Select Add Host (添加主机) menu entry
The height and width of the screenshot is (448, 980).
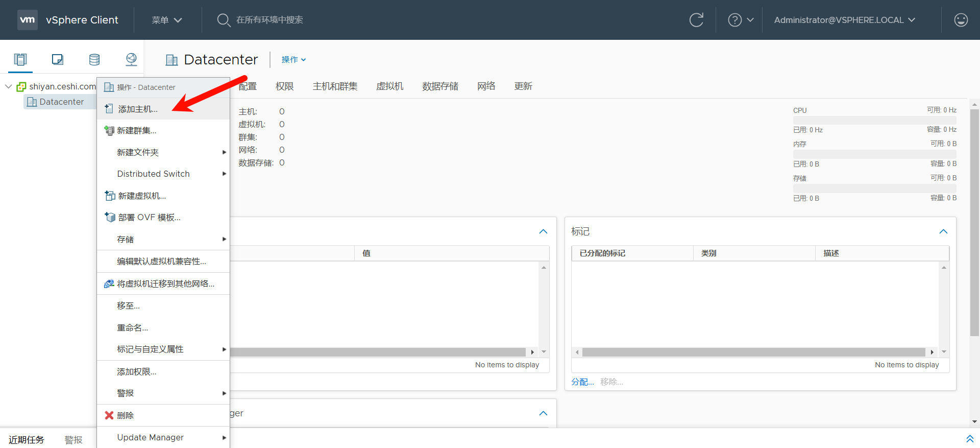[163, 109]
